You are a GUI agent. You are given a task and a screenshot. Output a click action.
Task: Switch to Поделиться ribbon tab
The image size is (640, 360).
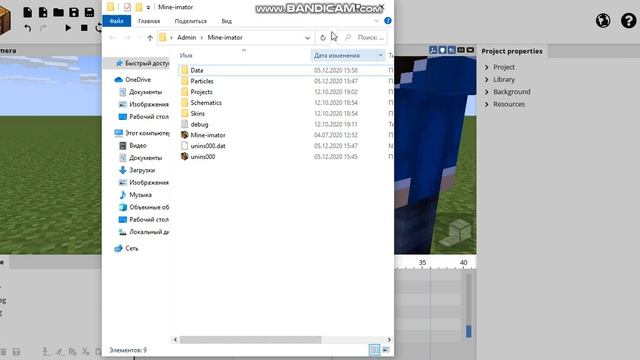(x=191, y=21)
